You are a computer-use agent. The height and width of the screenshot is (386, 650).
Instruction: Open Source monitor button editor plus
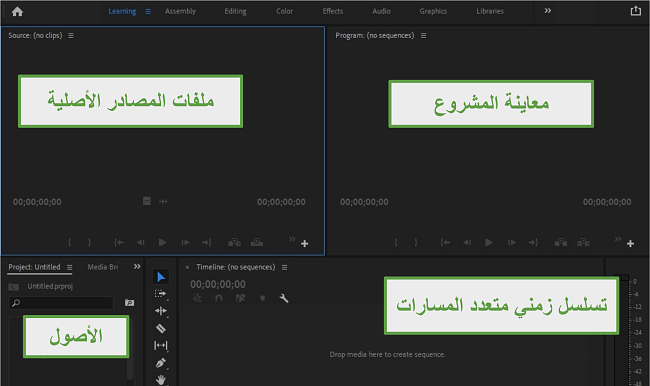pyautogui.click(x=304, y=244)
